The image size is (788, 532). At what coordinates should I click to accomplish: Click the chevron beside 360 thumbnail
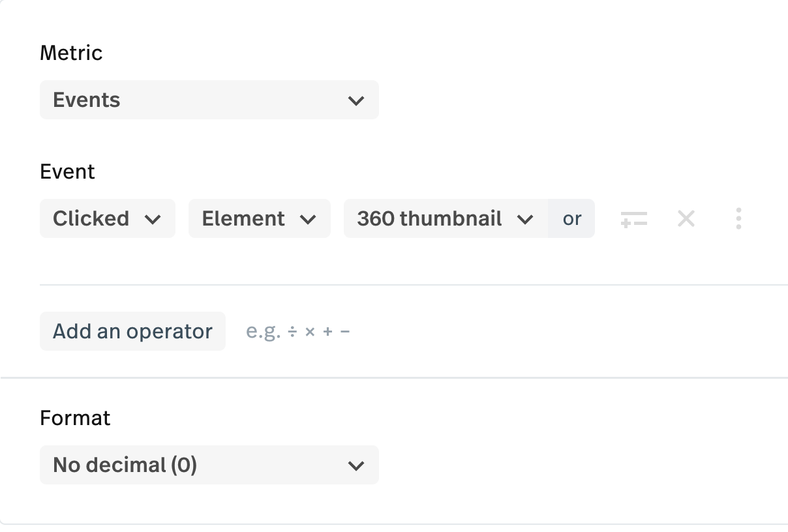tap(525, 219)
